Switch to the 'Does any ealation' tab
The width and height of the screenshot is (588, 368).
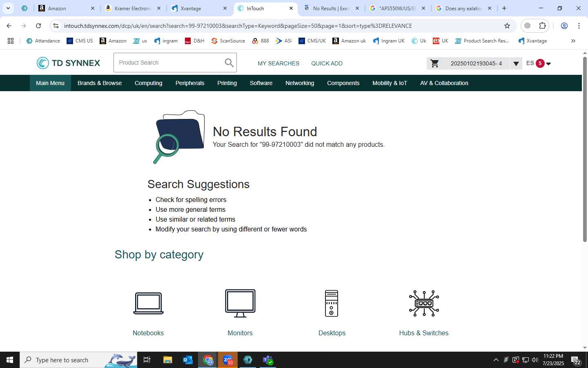coord(464,8)
